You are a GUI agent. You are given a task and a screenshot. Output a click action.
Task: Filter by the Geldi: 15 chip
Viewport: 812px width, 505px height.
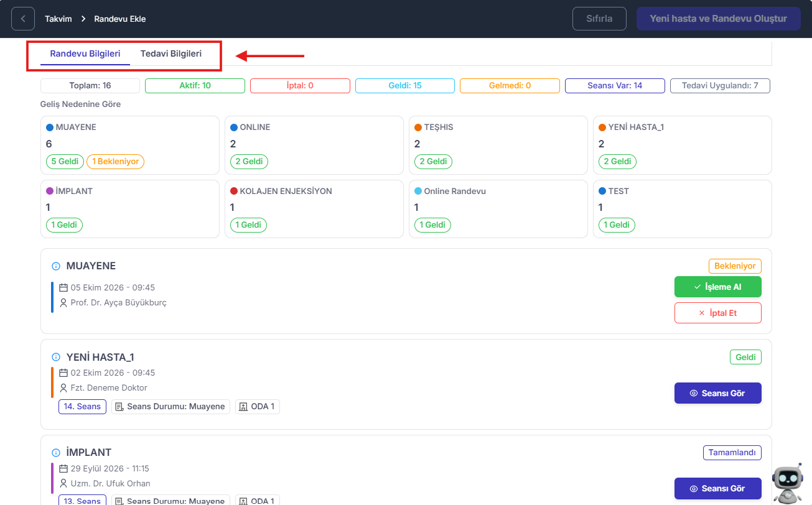click(x=405, y=86)
